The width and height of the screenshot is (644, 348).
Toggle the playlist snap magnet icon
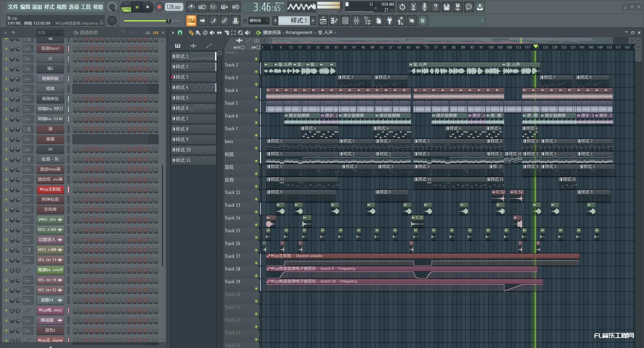click(180, 33)
